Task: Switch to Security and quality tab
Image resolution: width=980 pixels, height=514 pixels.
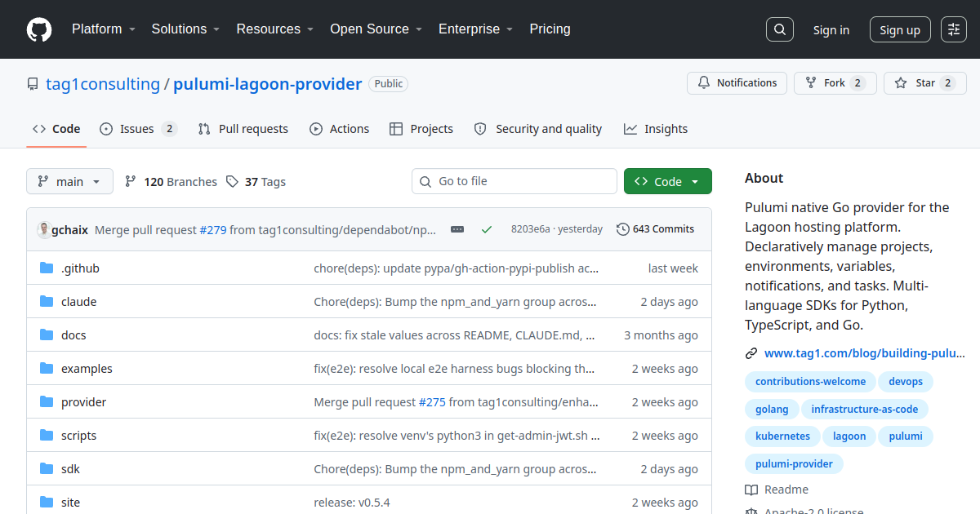Action: [x=538, y=129]
